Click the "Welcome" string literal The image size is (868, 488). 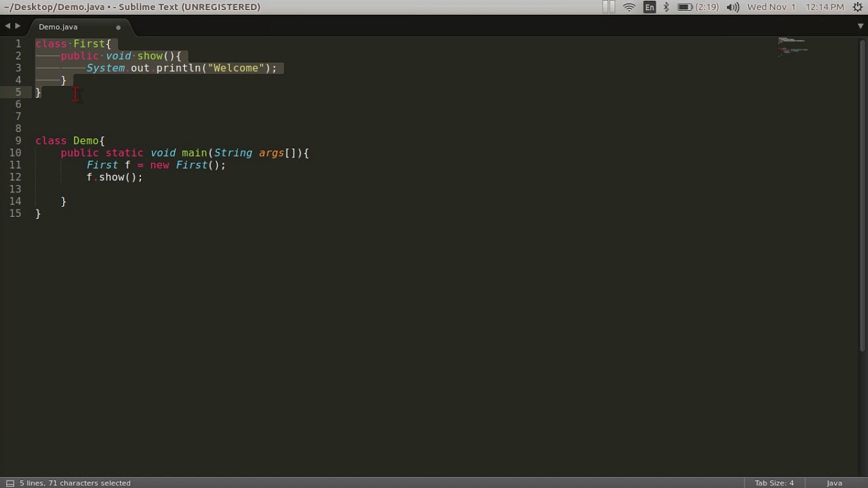(x=236, y=68)
